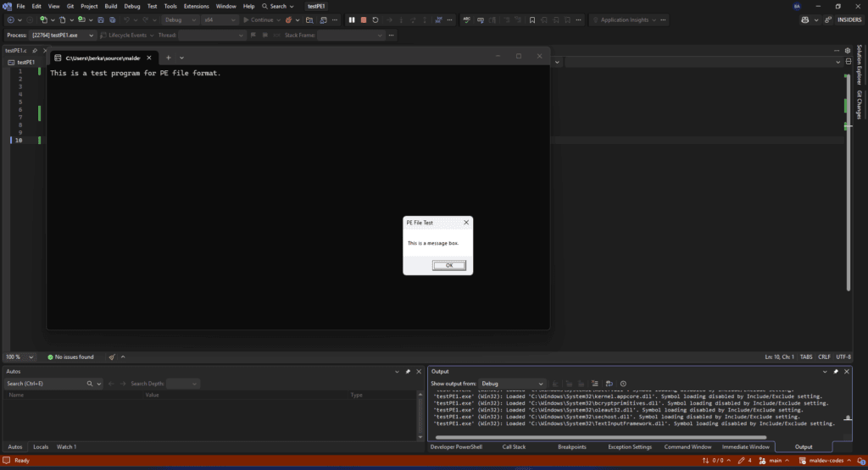868x470 pixels.
Task: Pin the Output panel with pushpin icon
Action: (836, 371)
